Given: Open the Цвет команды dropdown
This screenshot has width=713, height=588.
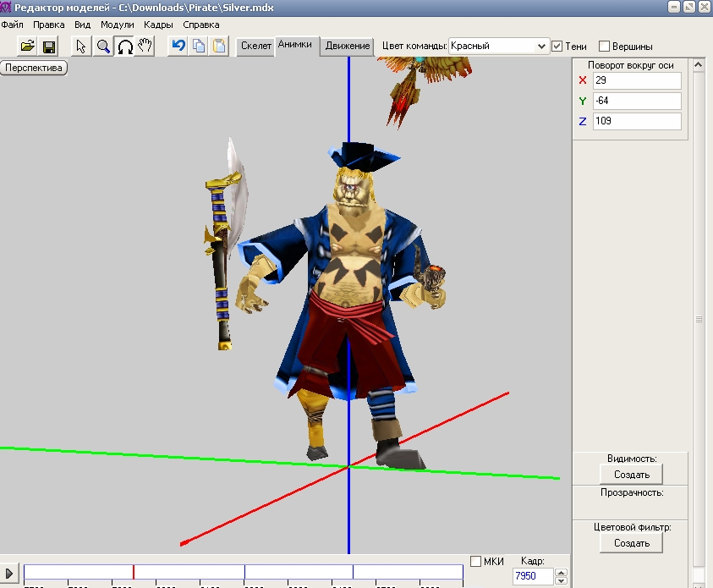Looking at the screenshot, I should [x=498, y=46].
